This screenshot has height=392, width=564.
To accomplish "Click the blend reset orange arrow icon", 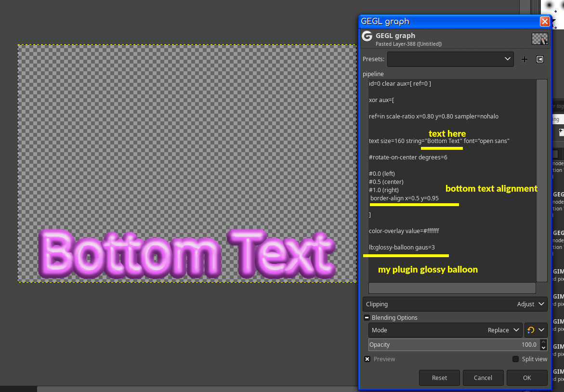I will [531, 330].
